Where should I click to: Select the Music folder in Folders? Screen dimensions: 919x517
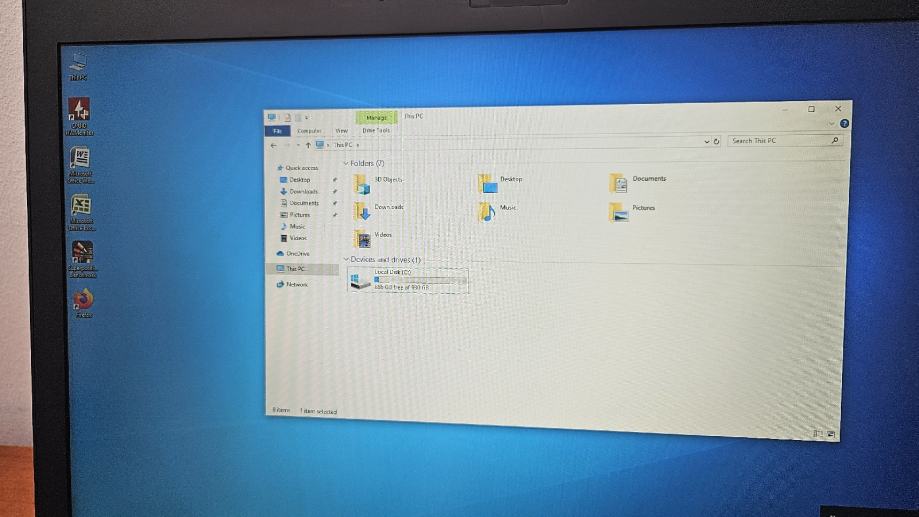click(x=498, y=212)
